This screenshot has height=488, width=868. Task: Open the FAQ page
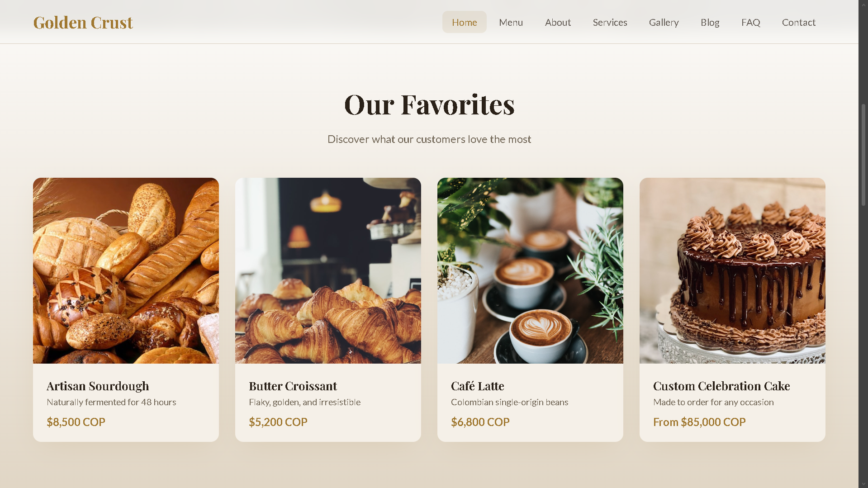click(x=750, y=22)
